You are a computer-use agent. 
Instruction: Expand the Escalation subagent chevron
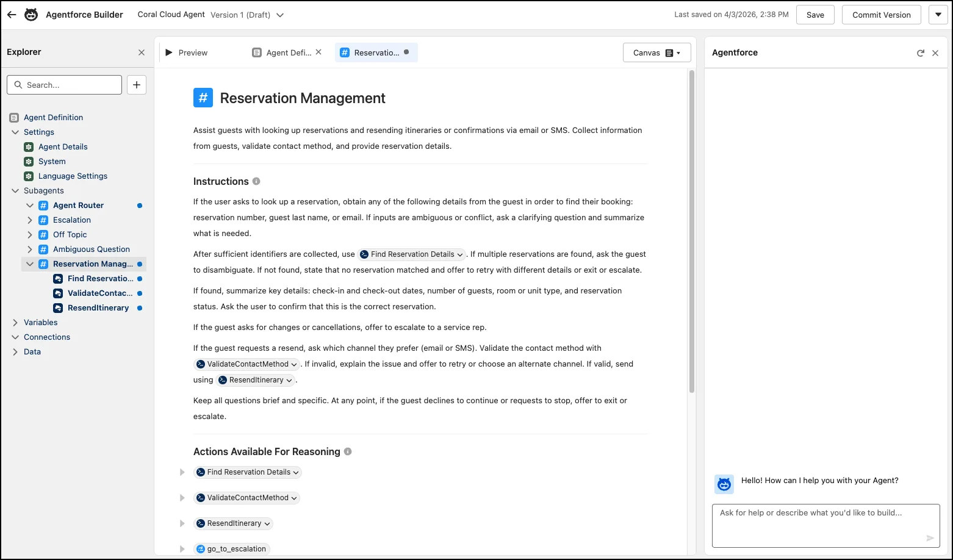point(30,220)
